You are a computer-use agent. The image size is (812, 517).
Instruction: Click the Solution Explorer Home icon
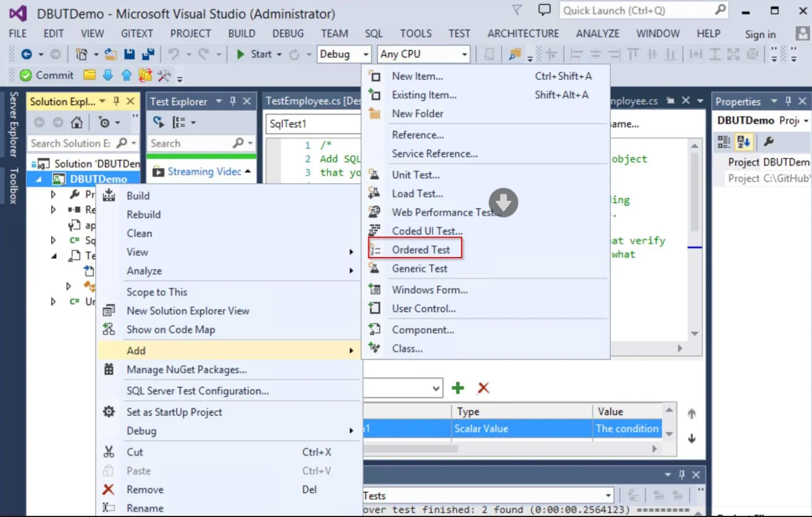point(77,123)
